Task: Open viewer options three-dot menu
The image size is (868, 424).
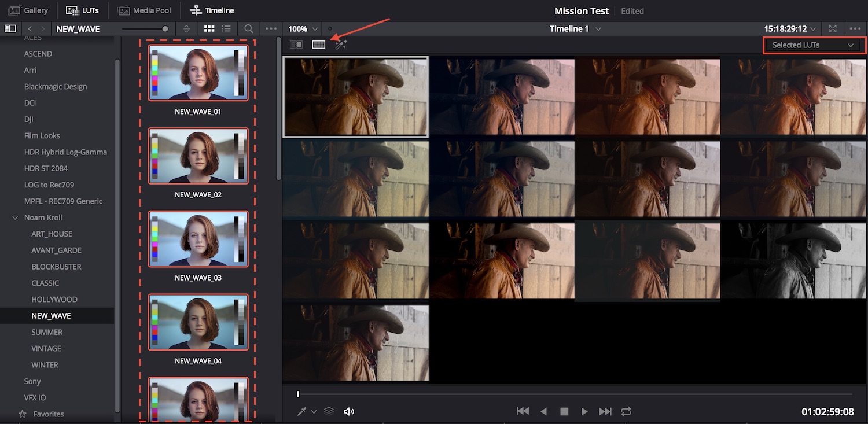Action: point(855,28)
